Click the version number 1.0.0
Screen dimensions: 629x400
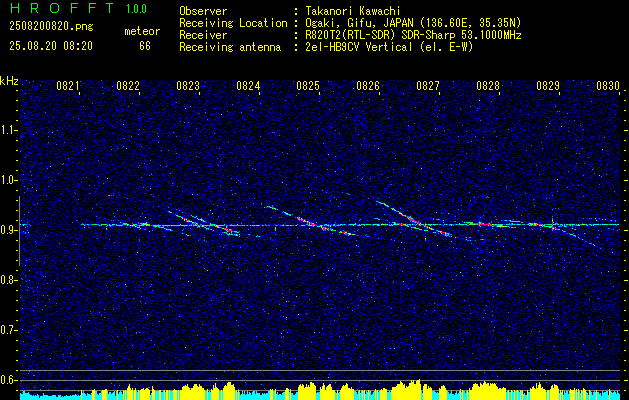point(136,9)
